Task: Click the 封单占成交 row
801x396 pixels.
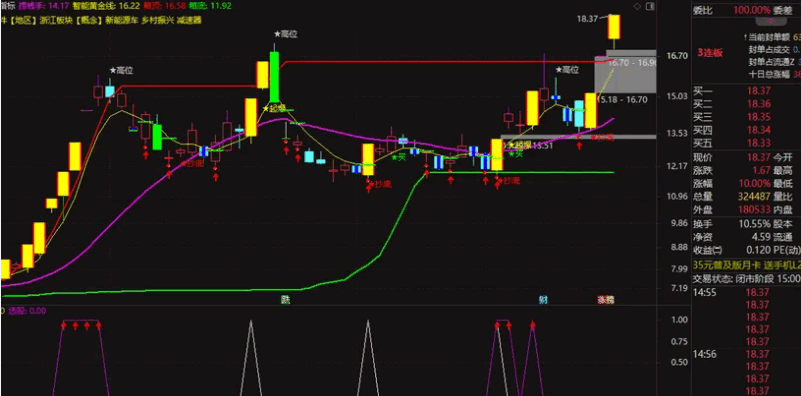Action: [773, 50]
